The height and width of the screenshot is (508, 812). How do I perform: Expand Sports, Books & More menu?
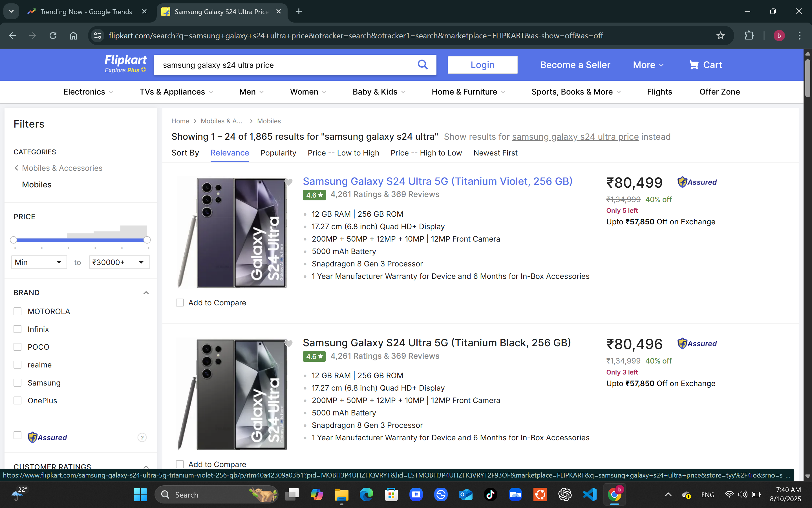[576, 92]
